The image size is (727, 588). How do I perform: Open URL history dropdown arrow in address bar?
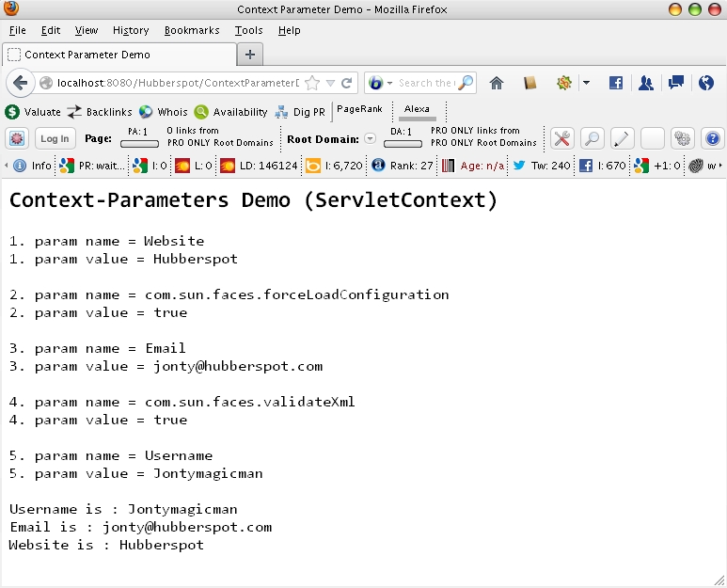pos(330,83)
